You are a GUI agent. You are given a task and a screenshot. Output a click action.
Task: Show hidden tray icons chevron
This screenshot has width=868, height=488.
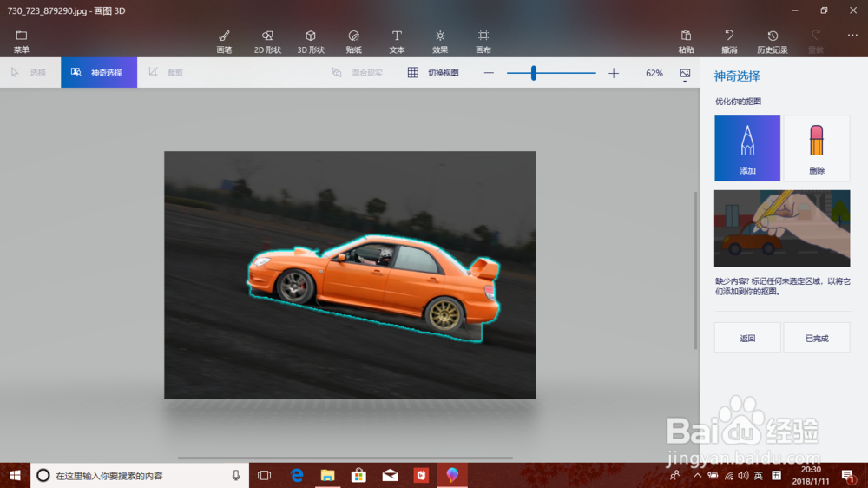698,475
